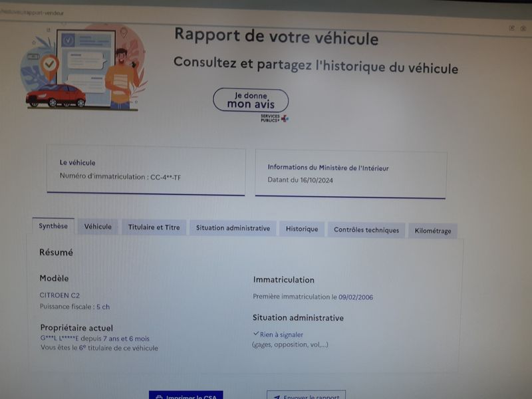Screen dimensions: 532x399
Task: Click the G***L L*****E owner line
Action: click(x=94, y=338)
